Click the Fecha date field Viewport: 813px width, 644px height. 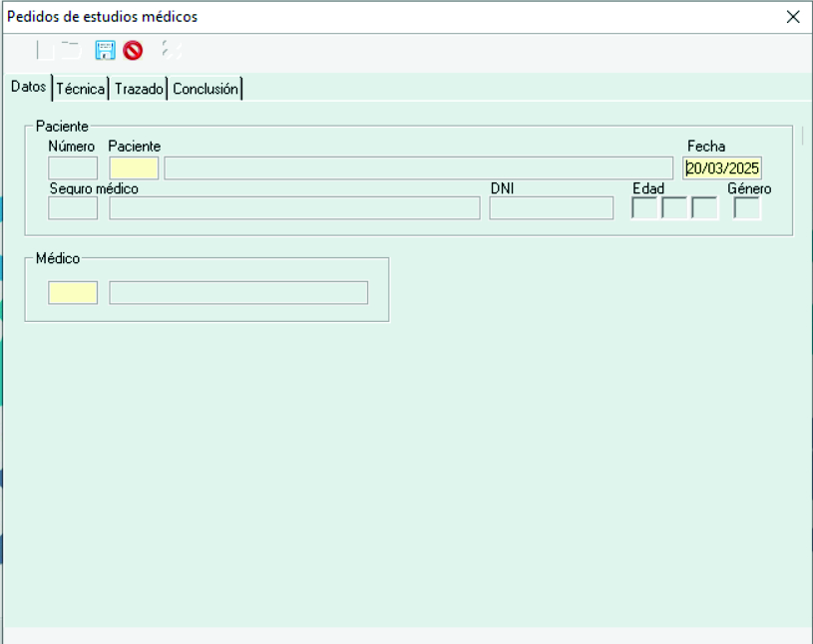pos(722,167)
